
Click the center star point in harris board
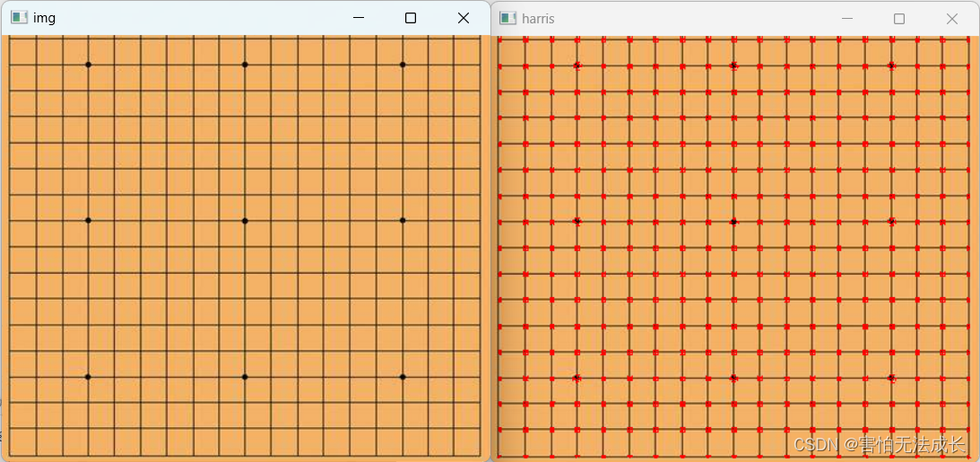pyautogui.click(x=733, y=222)
